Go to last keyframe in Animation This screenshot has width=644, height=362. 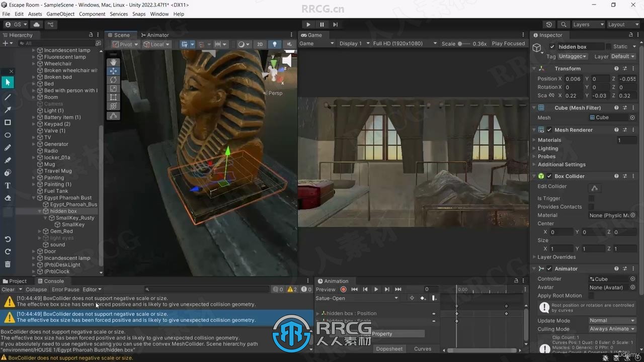pyautogui.click(x=398, y=289)
